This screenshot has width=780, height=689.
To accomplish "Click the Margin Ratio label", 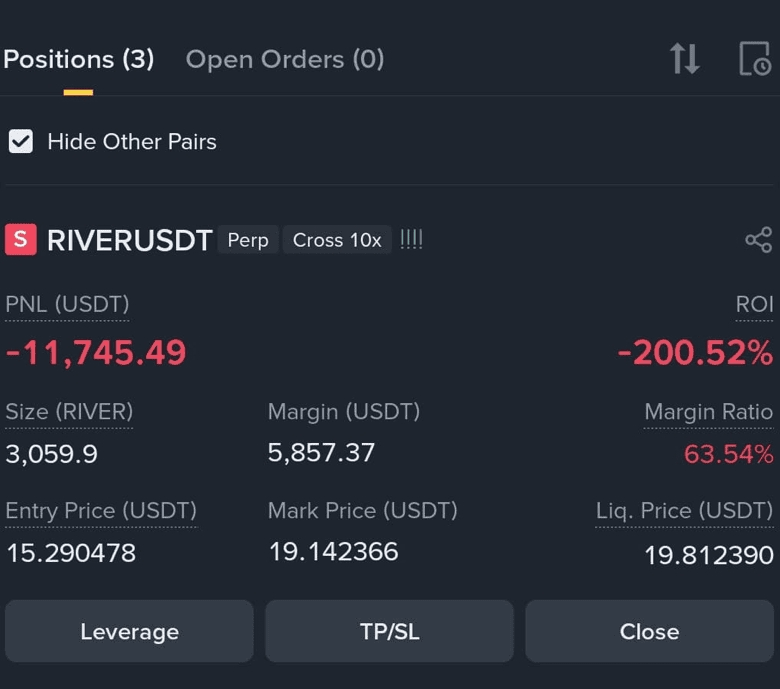I will [708, 412].
